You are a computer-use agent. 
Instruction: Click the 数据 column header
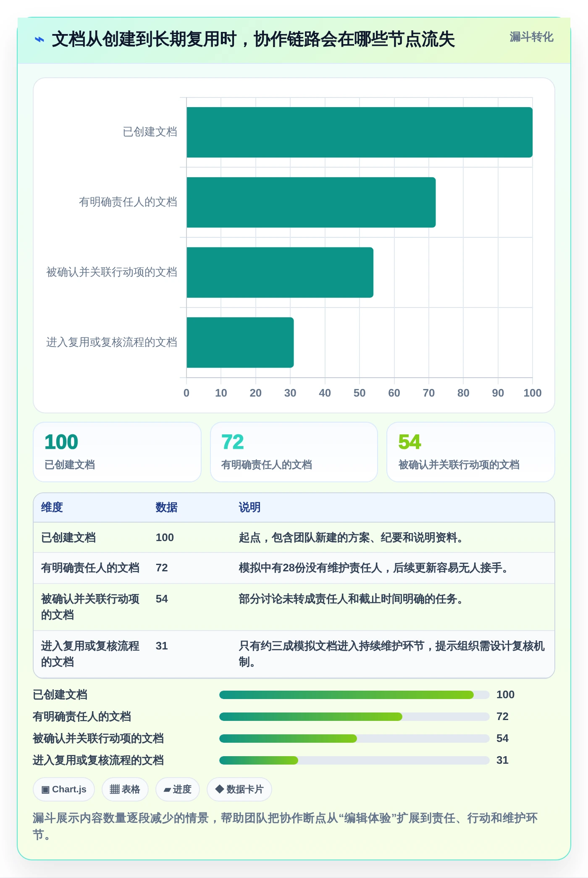tap(166, 507)
